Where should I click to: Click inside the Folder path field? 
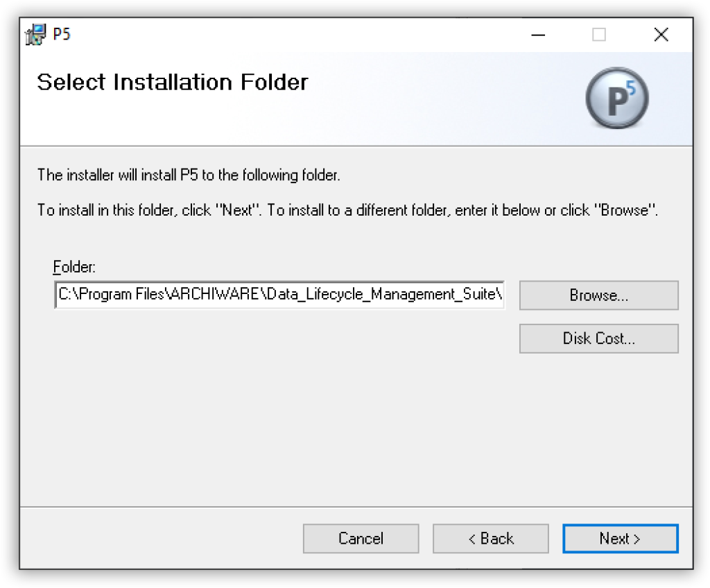point(279,295)
